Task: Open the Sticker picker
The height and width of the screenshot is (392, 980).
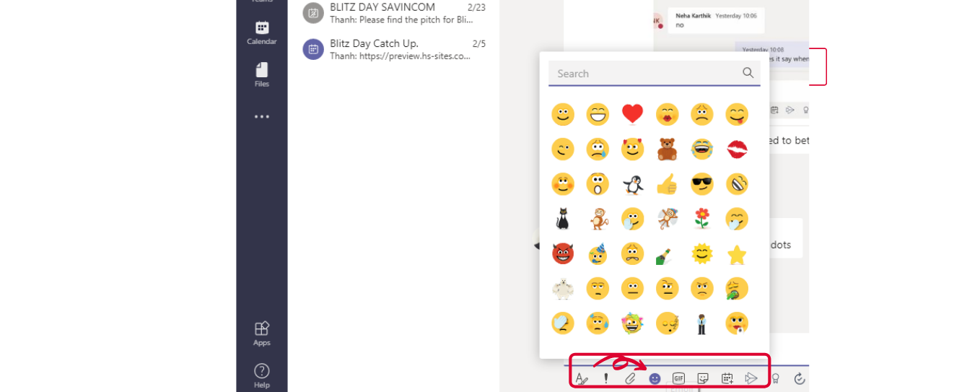Action: pos(703,378)
